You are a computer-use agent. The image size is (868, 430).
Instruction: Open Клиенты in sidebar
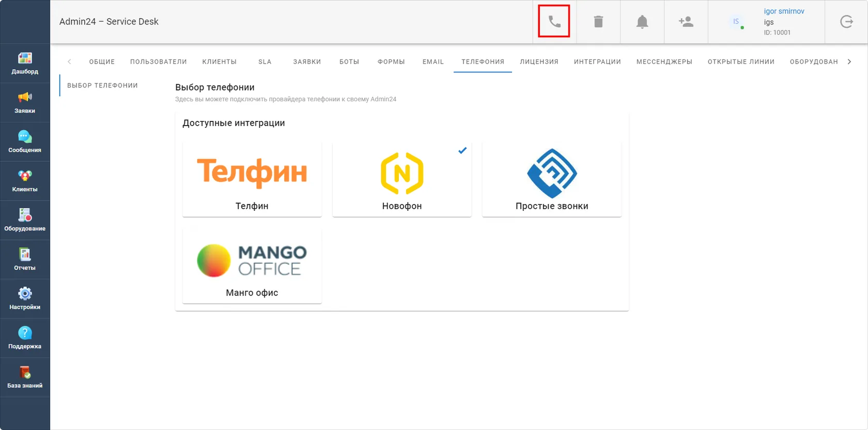click(25, 181)
